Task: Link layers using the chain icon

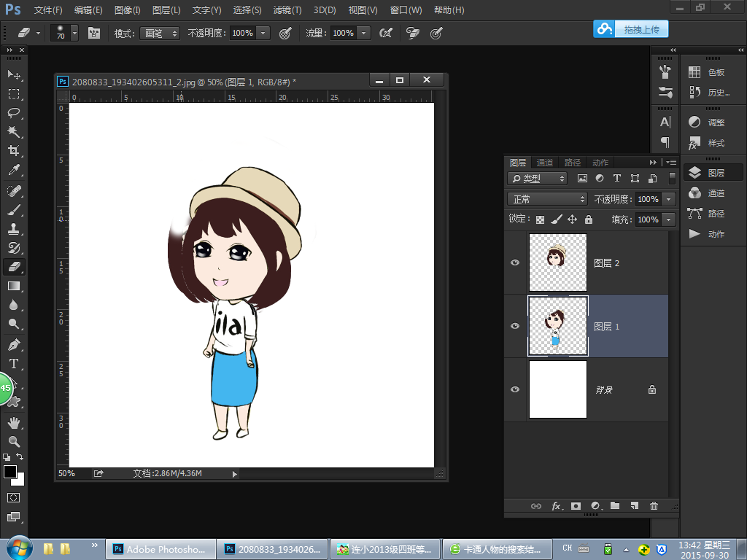Action: (x=536, y=506)
